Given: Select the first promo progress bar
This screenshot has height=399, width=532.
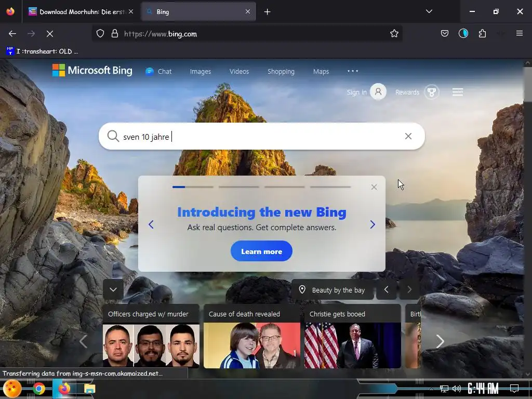Looking at the screenshot, I should (x=193, y=187).
